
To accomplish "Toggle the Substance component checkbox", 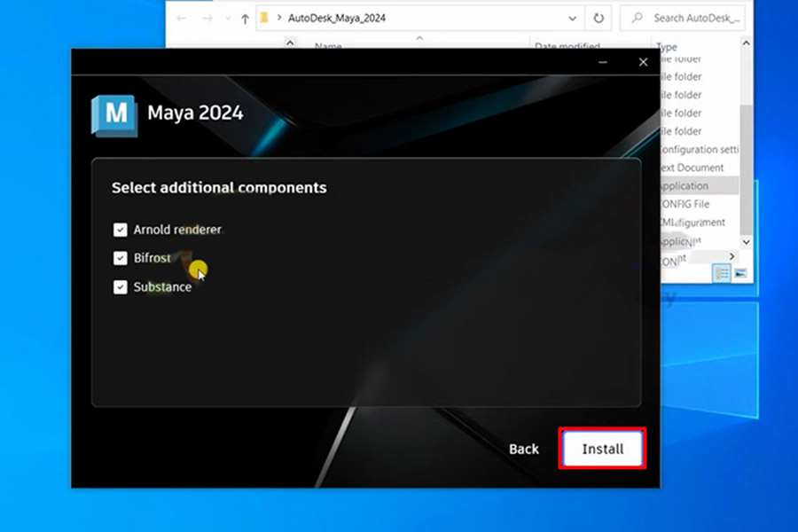I will point(120,286).
